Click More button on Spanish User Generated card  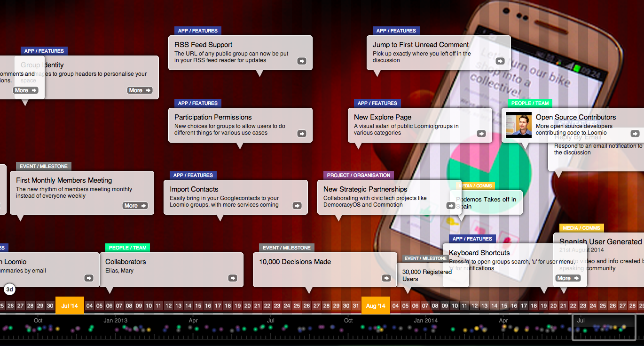tap(568, 278)
